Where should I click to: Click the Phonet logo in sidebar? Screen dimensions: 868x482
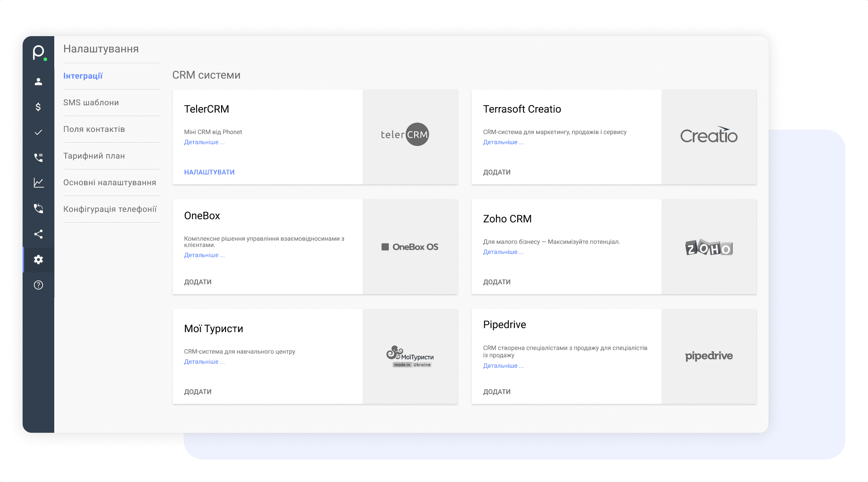coord(39,52)
